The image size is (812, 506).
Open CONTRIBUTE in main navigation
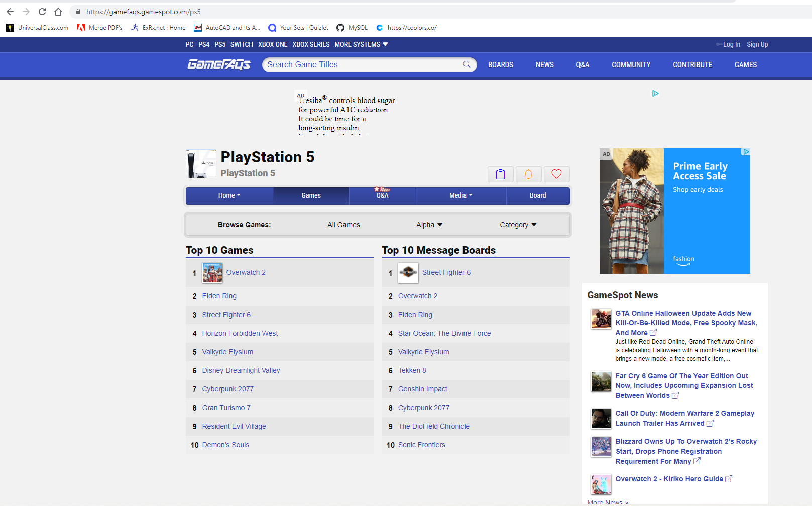tap(692, 65)
